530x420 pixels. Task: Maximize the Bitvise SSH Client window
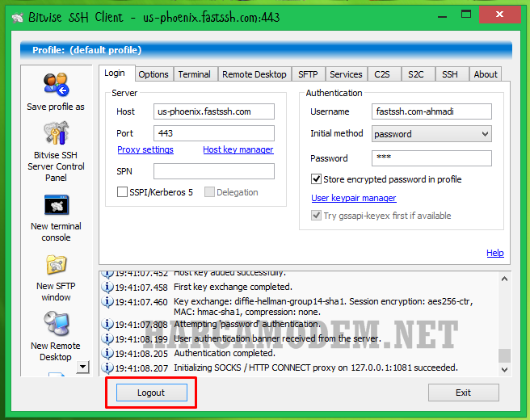click(x=466, y=15)
